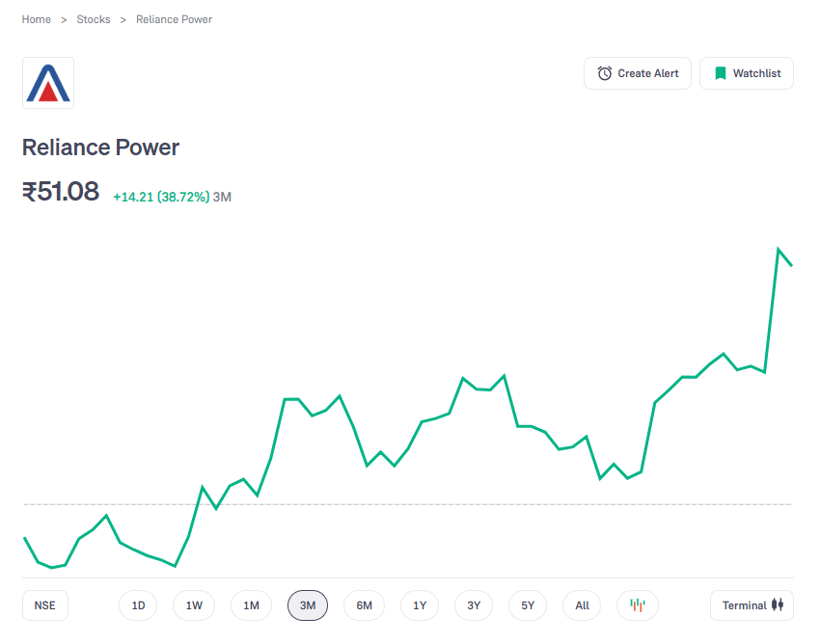Select the 1M time range
Screen dimensions: 820x644
pos(251,605)
